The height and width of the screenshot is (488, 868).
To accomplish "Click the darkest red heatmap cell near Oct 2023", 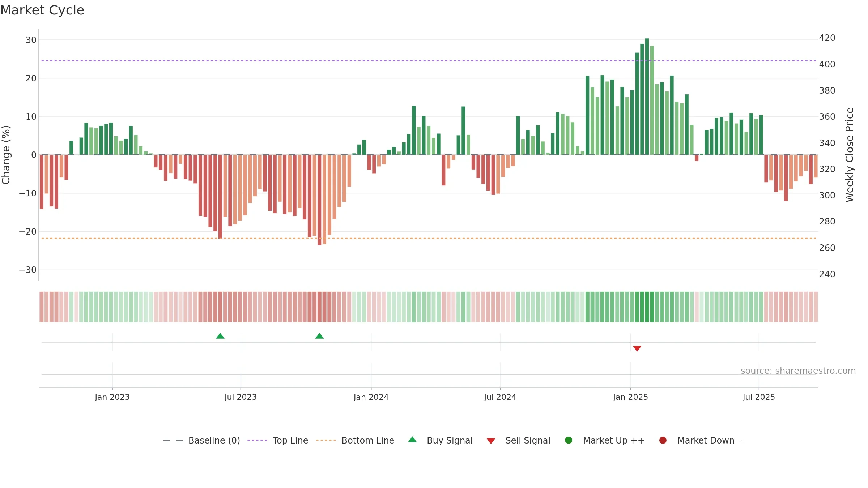I will click(x=319, y=307).
